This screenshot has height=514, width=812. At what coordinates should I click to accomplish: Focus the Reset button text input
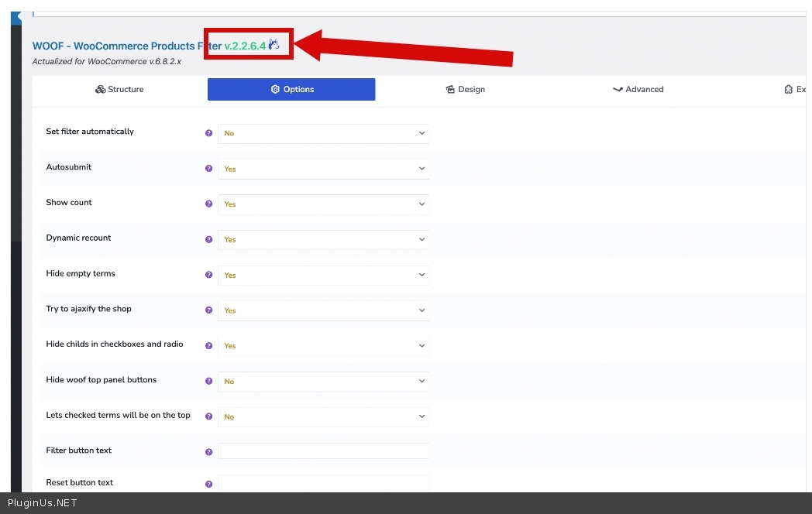pos(323,483)
